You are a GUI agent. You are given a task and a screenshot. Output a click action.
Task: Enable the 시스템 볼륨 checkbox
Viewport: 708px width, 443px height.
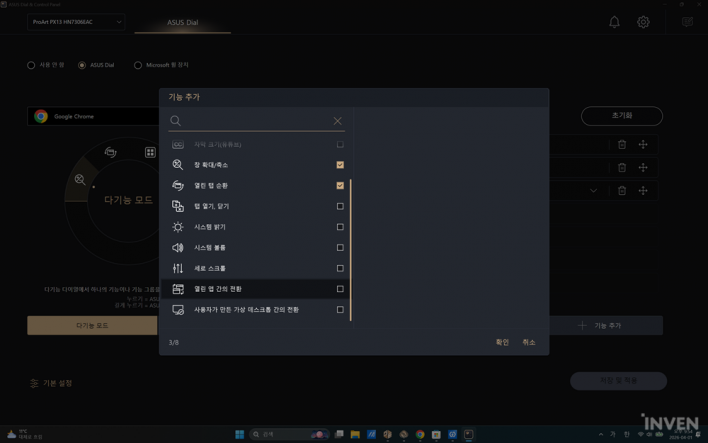coord(340,248)
